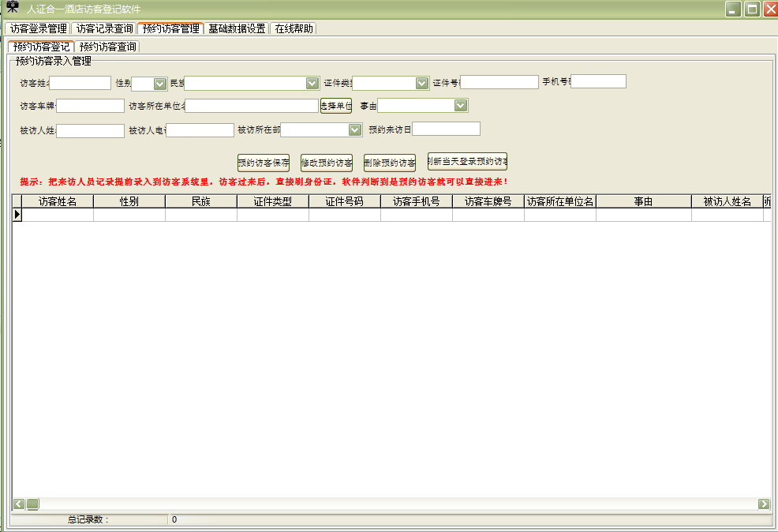Click the 总记录数 label in status bar

click(x=88, y=519)
